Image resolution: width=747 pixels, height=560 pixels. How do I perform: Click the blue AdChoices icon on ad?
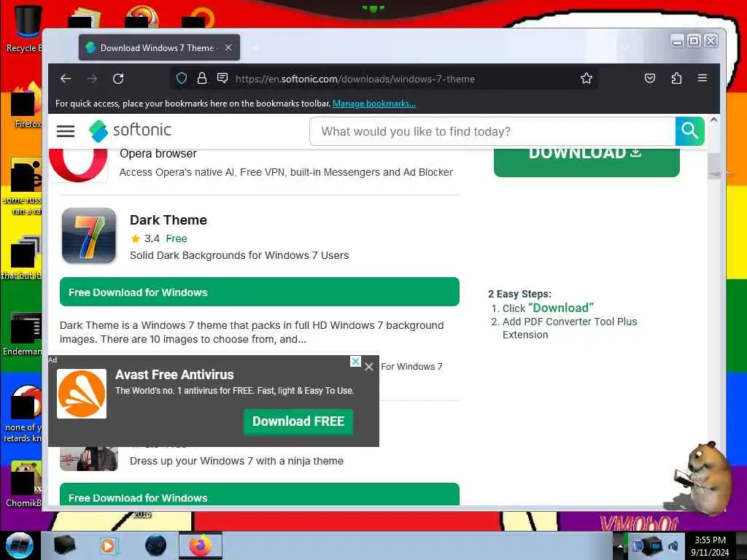[x=355, y=361]
